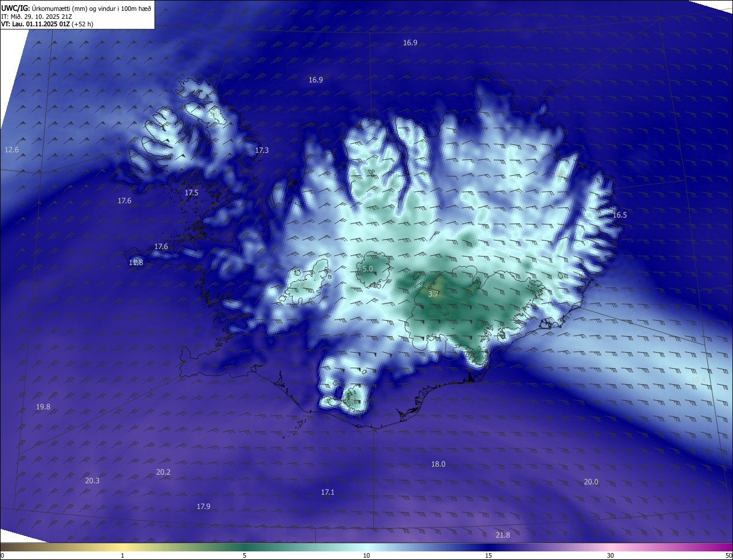Select the 17.5 value label
Screen dimensions: 733x560
(191, 193)
